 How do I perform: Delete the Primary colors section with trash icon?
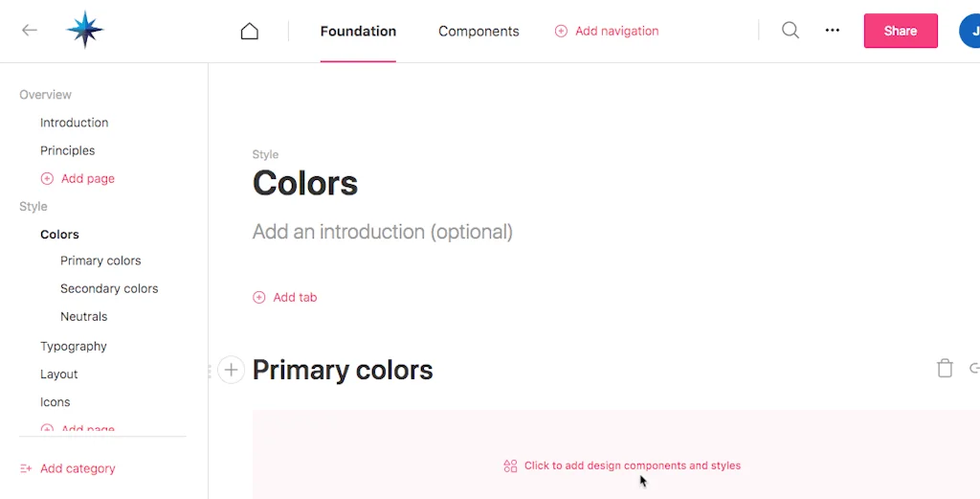(x=945, y=369)
